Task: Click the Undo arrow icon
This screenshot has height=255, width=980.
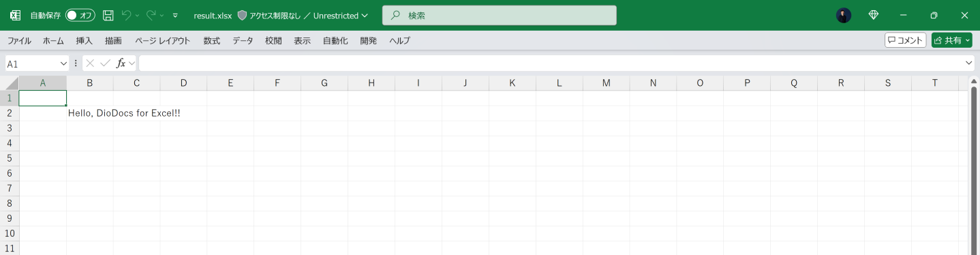Action: click(126, 15)
